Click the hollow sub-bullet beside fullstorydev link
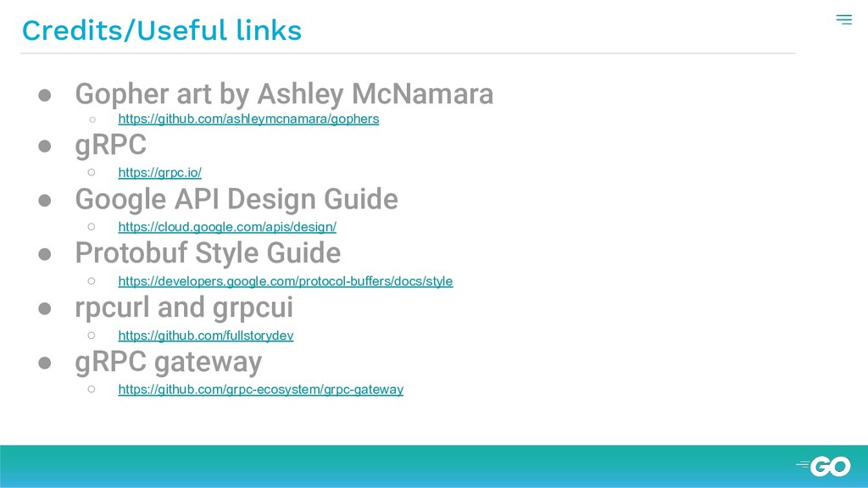This screenshot has width=868, height=488. (x=92, y=335)
